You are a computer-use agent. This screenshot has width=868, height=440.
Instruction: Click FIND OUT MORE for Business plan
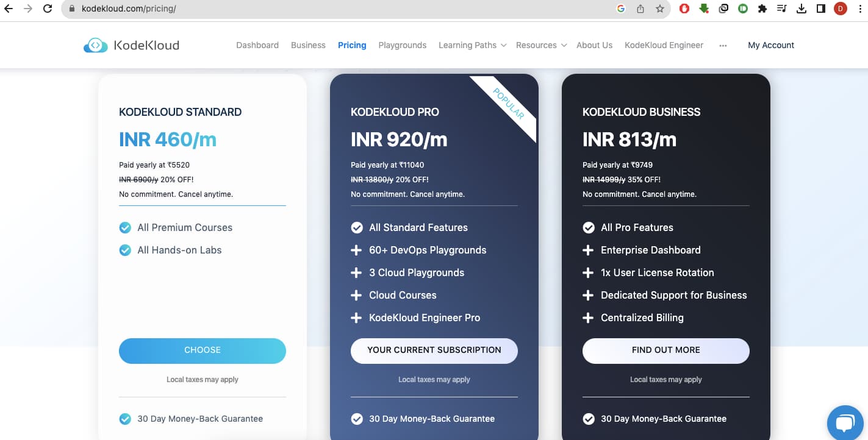666,350
